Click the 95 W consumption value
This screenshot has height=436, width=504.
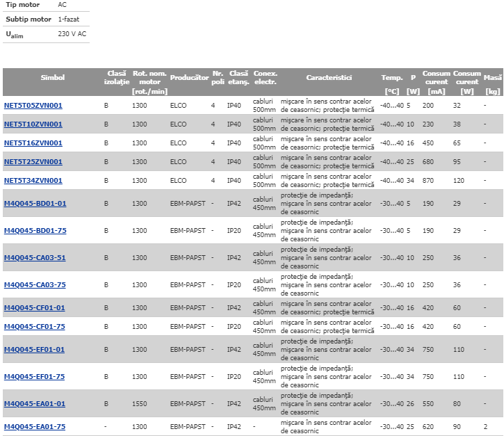pyautogui.click(x=457, y=162)
